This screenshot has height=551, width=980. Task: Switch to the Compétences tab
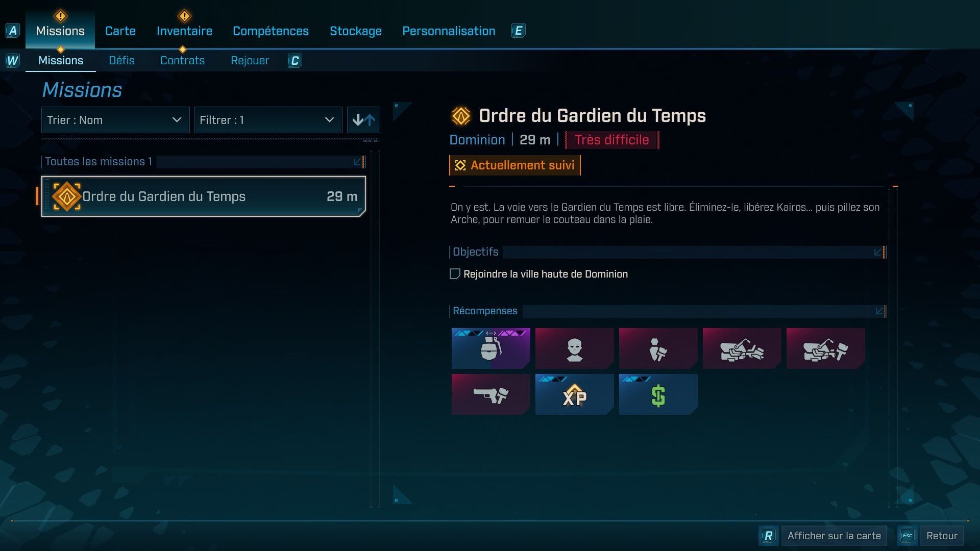pyautogui.click(x=271, y=31)
